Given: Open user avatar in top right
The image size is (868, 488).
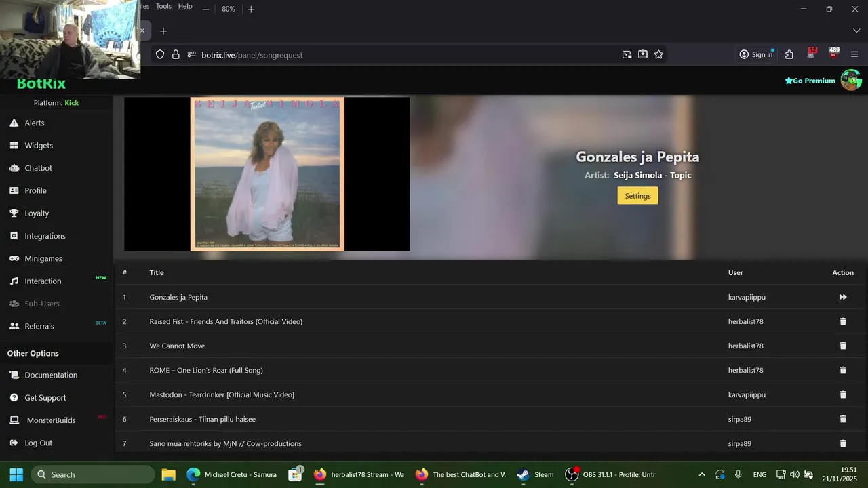Looking at the screenshot, I should click(x=851, y=80).
